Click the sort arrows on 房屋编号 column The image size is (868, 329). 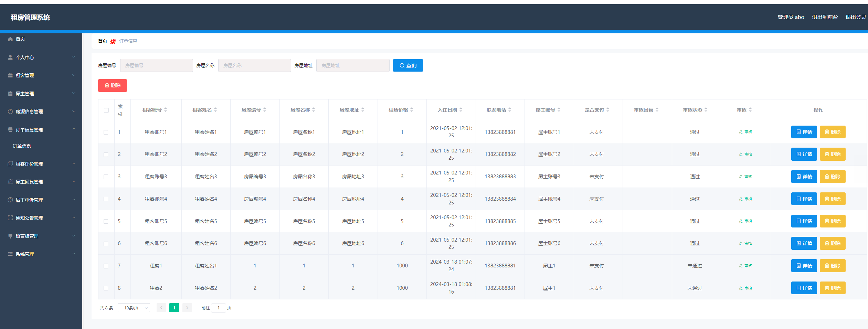coord(265,110)
